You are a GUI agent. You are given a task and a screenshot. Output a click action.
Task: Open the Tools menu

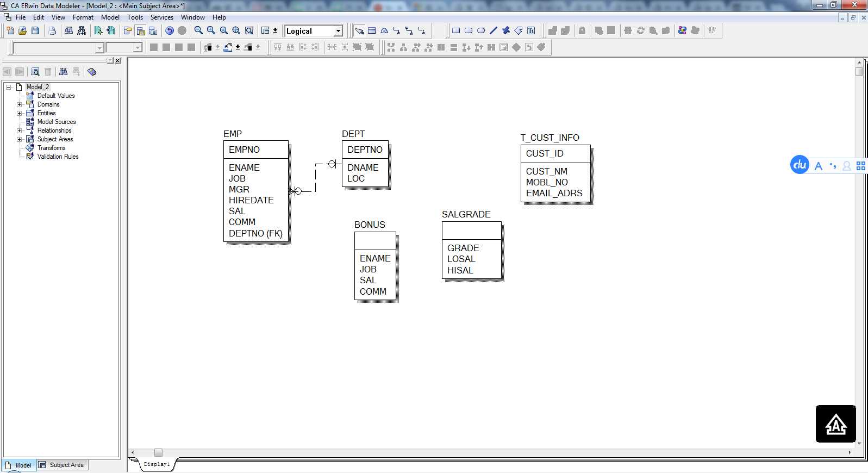[135, 17]
